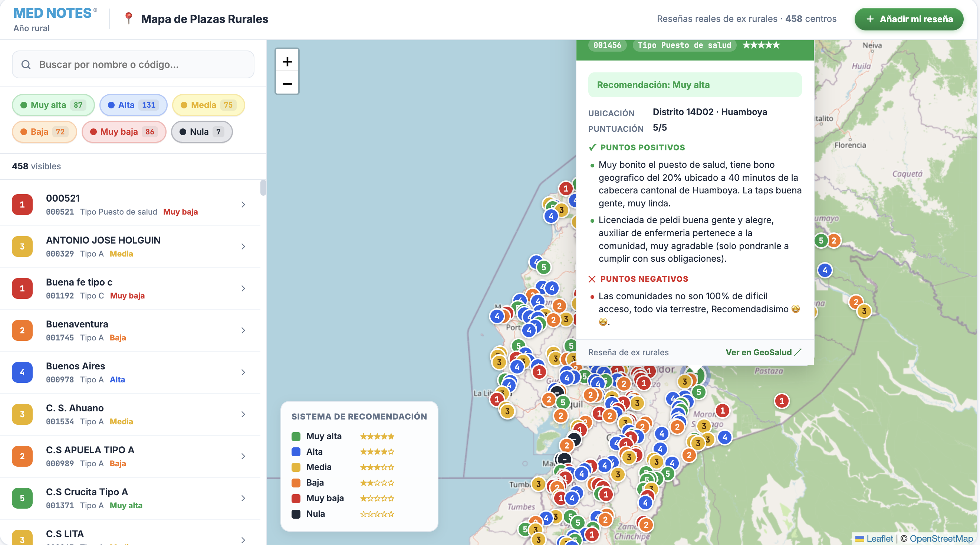Click Baja legend orange swatch
Viewport: 980px width, 545px height.
point(296,483)
